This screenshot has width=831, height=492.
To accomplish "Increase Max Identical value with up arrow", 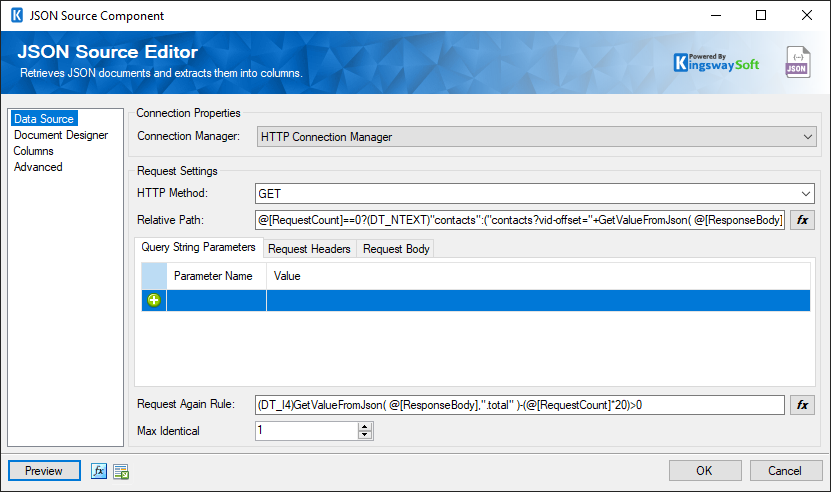I will point(365,426).
